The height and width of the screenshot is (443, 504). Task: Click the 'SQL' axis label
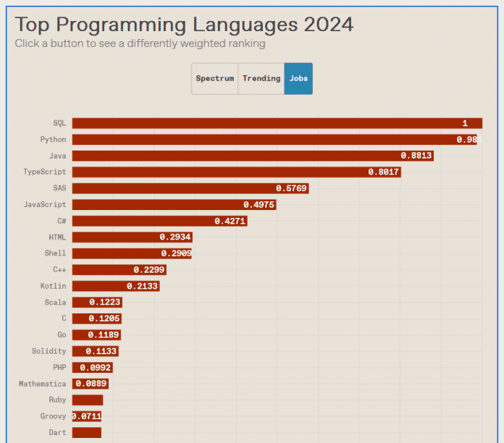pos(59,123)
